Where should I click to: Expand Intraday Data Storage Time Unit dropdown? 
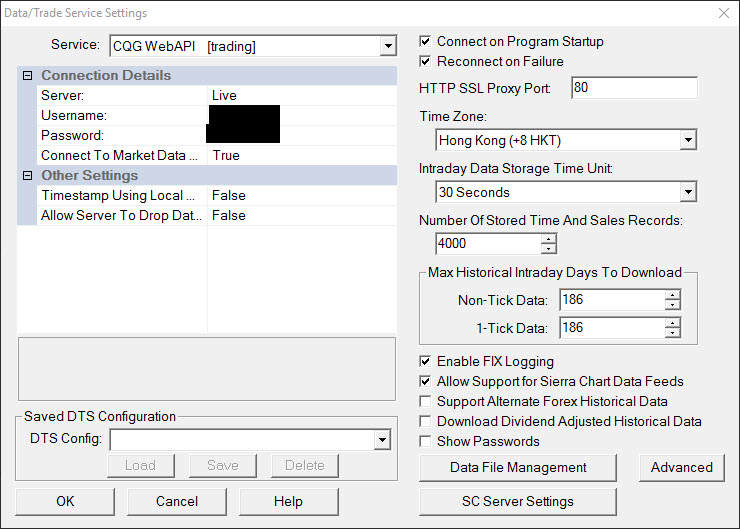pos(687,192)
